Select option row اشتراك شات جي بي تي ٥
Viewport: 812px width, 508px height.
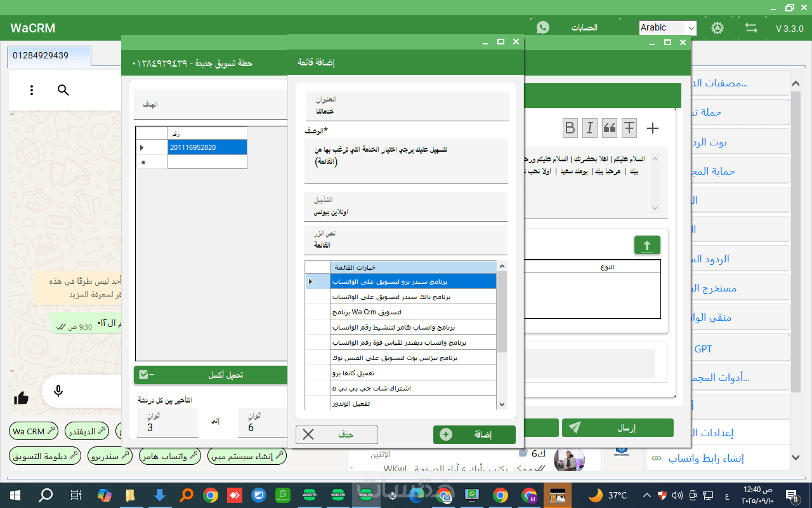(x=413, y=388)
